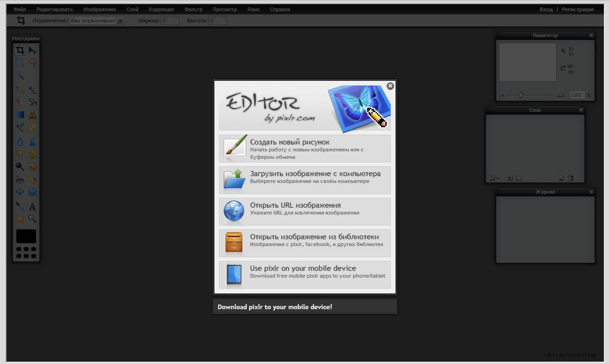Click the Navigator zoom-in large mountain icon
609x364 pixels.
click(561, 95)
